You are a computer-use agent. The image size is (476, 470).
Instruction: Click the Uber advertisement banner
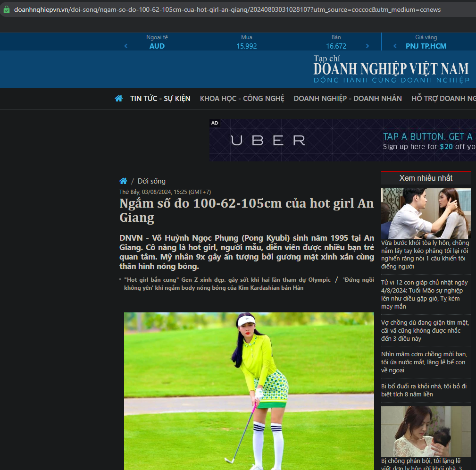tap(342, 140)
